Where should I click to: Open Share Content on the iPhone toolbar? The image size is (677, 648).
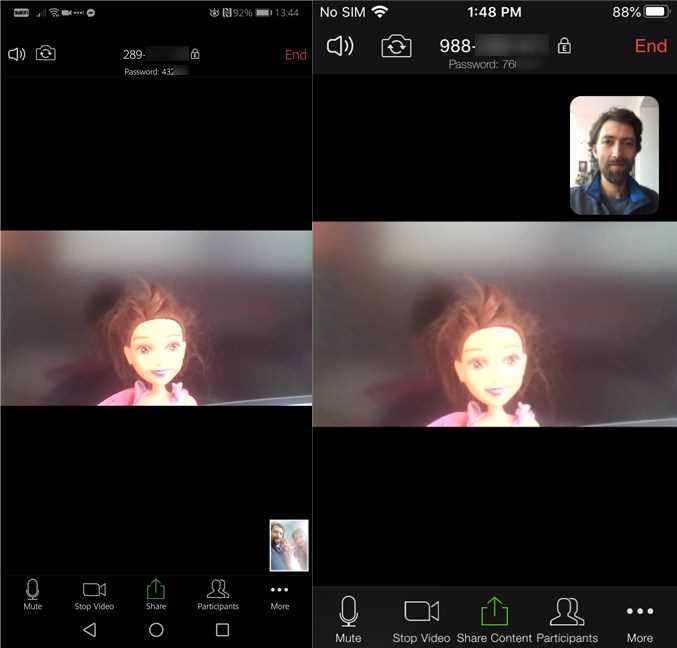(494, 620)
